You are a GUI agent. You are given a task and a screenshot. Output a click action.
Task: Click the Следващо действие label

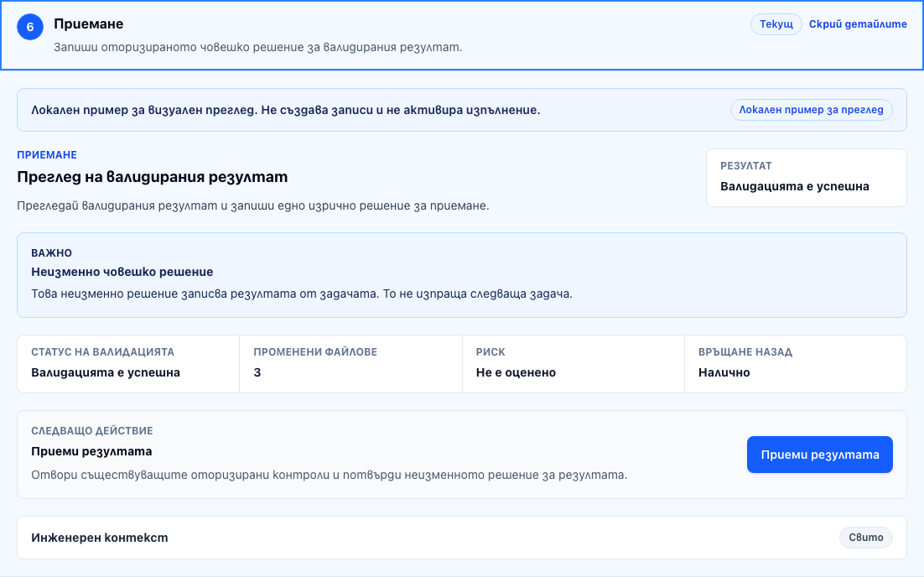tap(92, 431)
